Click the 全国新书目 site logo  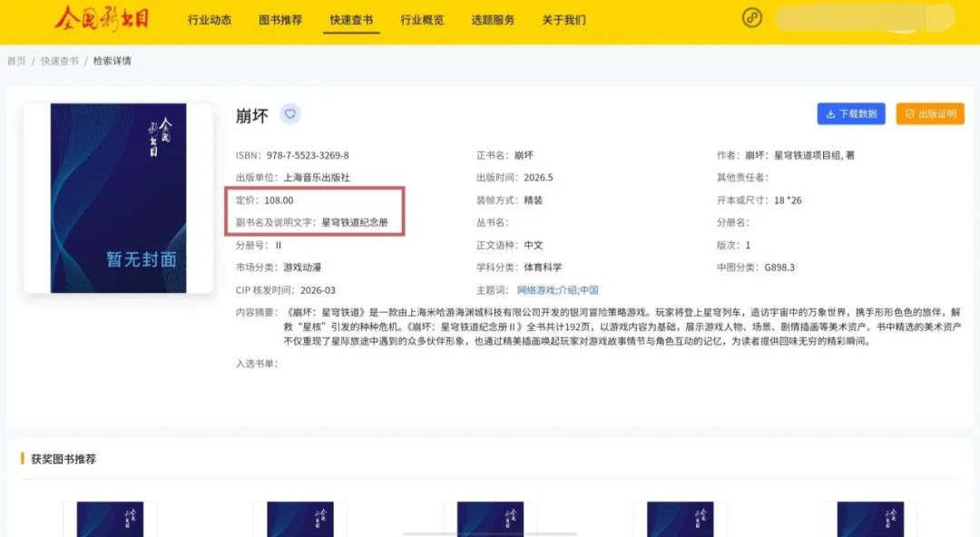click(x=102, y=19)
